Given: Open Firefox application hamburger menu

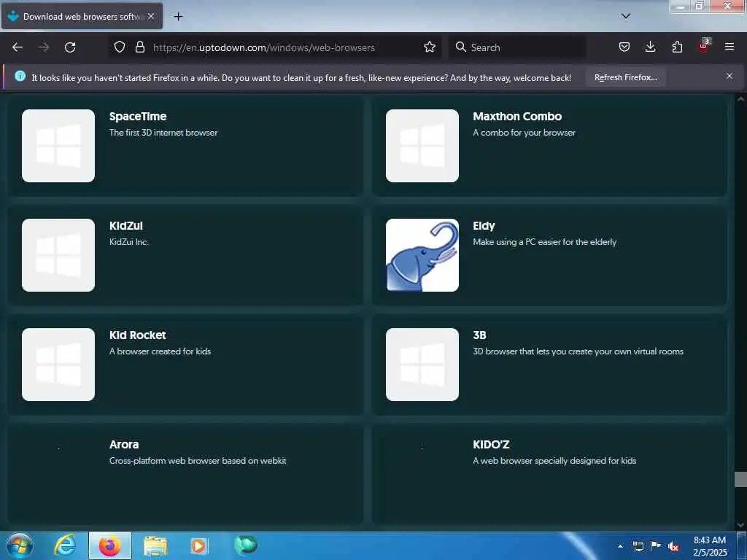Looking at the screenshot, I should click(x=729, y=47).
